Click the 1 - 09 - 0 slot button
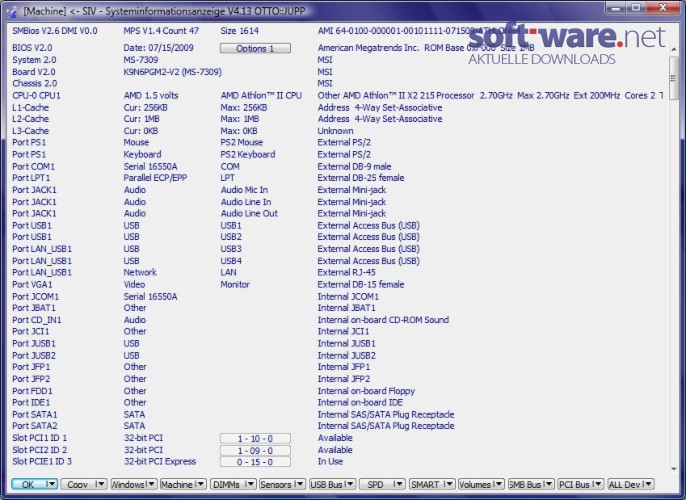 click(255, 450)
